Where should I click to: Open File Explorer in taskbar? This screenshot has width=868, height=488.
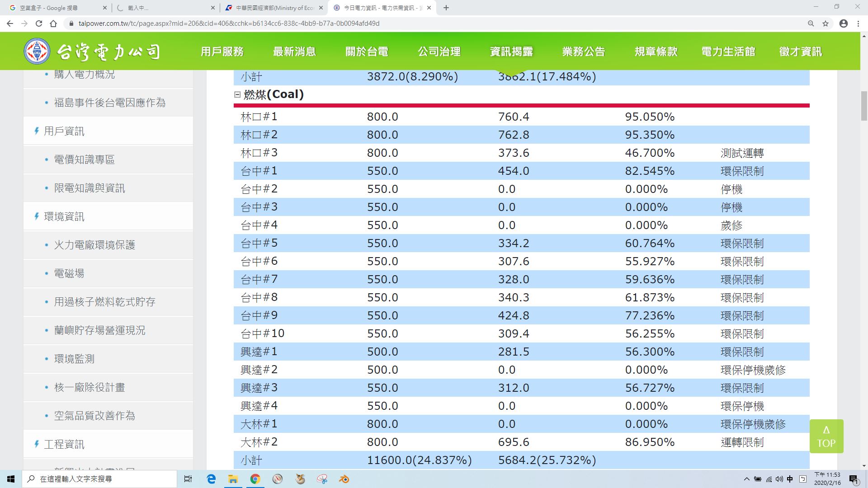233,479
